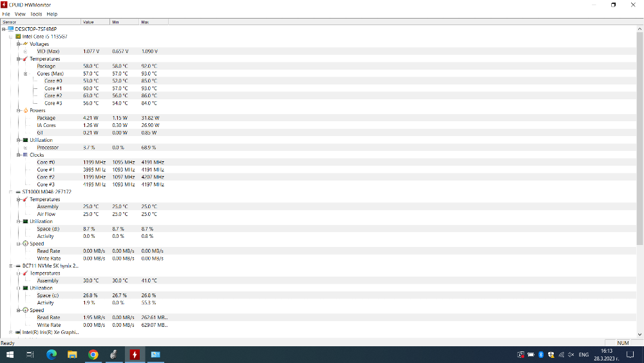This screenshot has width=644, height=363.
Task: Click the CPU Temperatures thermometer icon
Action: [26, 59]
